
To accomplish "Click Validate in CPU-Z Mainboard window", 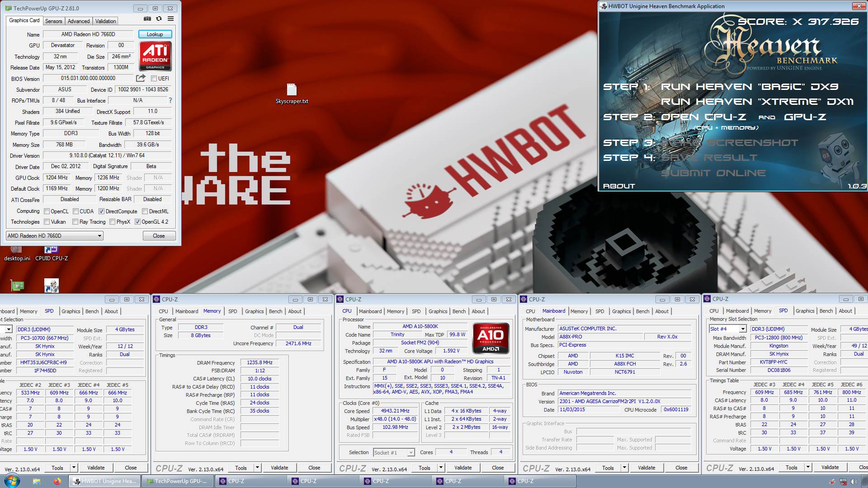I will pyautogui.click(x=646, y=468).
